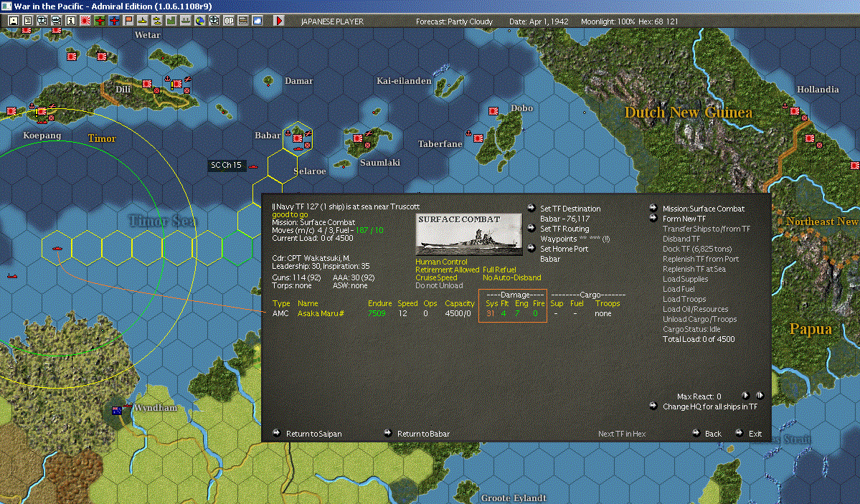Select the red ship in highlighted Timor Sea hex

coord(57,248)
